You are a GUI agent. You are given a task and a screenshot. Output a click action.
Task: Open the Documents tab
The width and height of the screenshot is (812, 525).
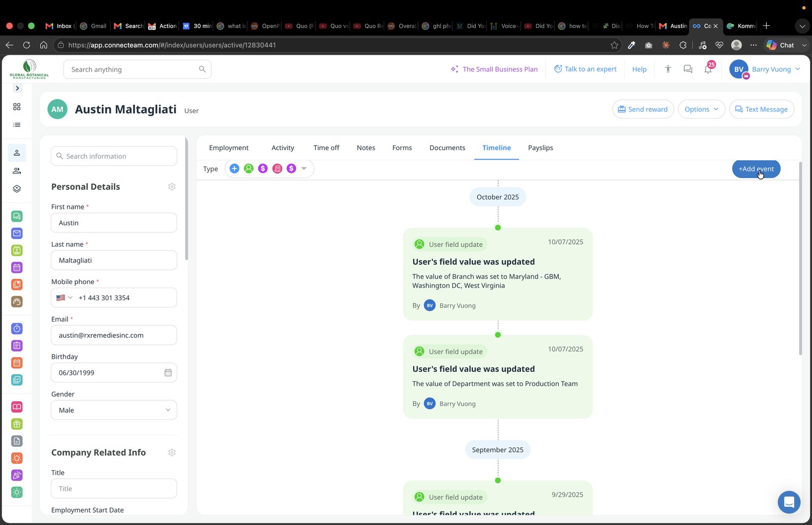[447, 148]
